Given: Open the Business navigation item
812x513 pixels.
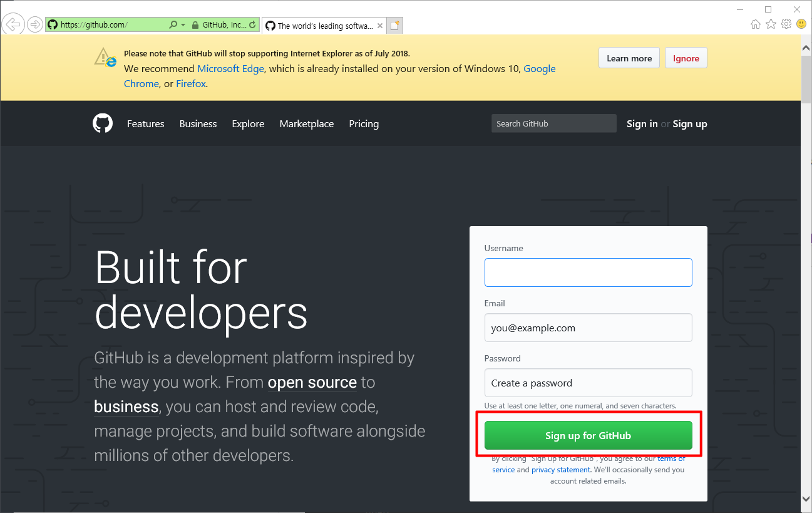Looking at the screenshot, I should [x=198, y=124].
